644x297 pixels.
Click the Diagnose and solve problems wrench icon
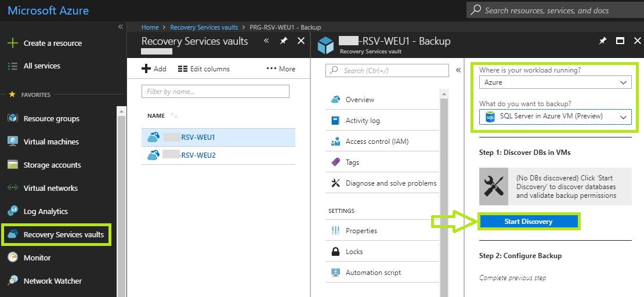335,183
